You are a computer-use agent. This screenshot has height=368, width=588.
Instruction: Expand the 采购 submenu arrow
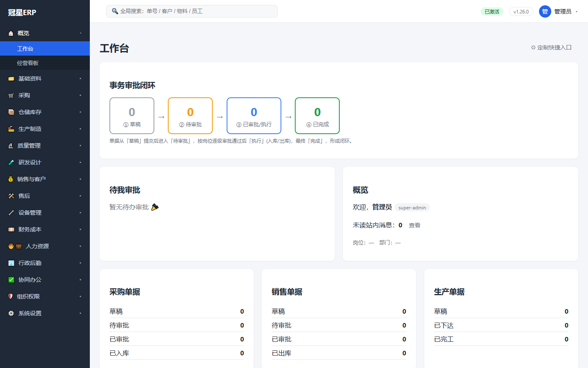click(80, 95)
